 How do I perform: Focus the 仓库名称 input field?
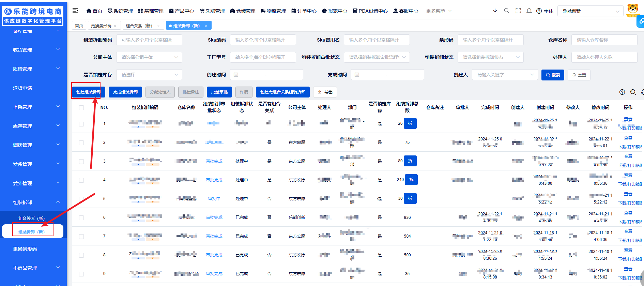[604, 40]
